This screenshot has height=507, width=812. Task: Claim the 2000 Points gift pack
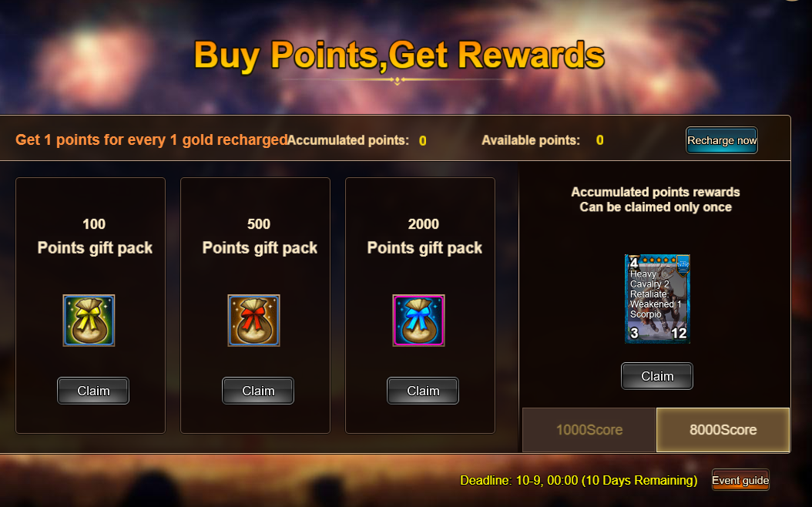coord(423,391)
